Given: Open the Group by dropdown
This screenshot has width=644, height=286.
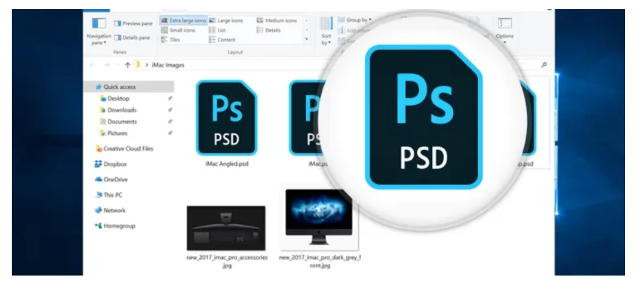Looking at the screenshot, I should coord(354,20).
